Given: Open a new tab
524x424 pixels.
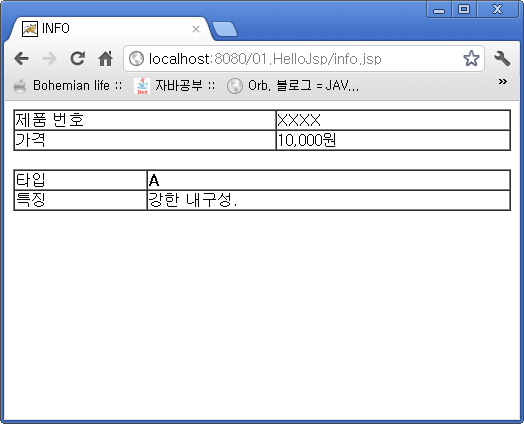Looking at the screenshot, I should (x=225, y=29).
